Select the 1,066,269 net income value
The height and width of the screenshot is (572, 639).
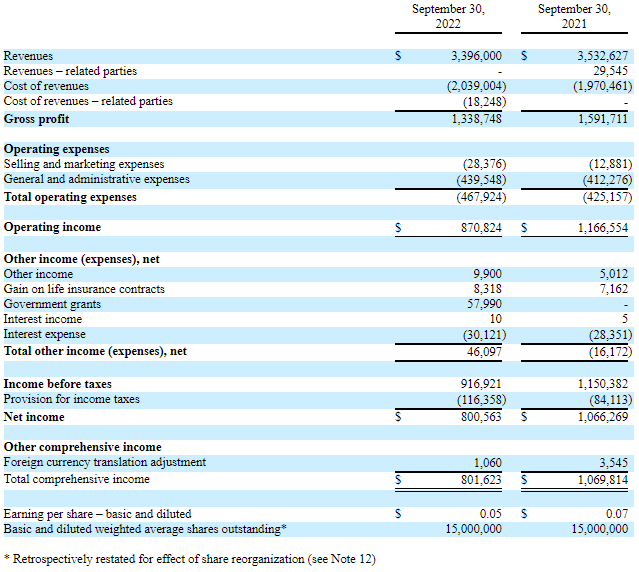click(603, 417)
